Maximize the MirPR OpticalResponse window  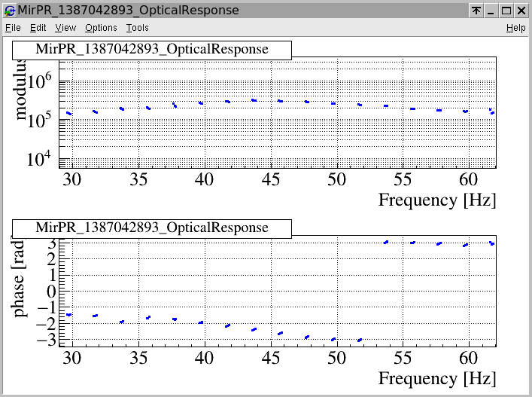506,11
